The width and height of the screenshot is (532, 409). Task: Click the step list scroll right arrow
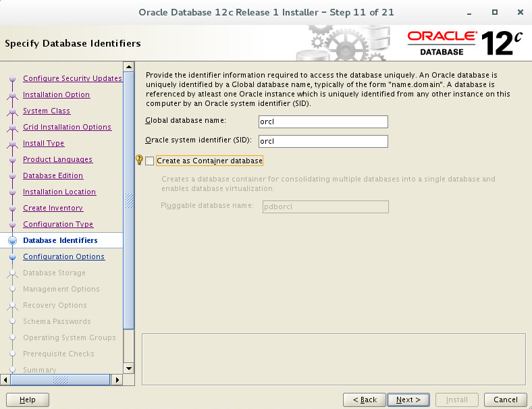pyautogui.click(x=117, y=380)
